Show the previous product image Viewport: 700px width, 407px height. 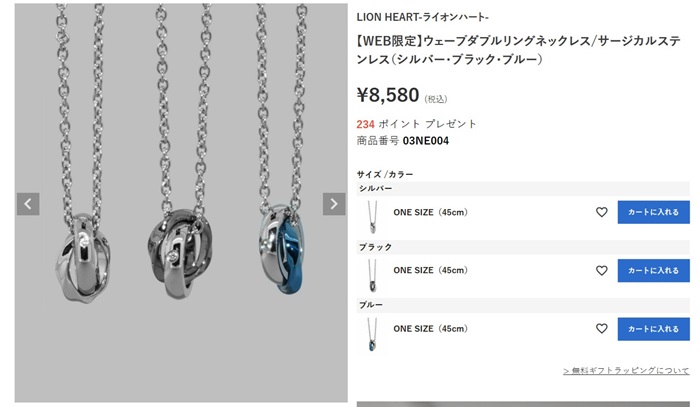tap(28, 204)
